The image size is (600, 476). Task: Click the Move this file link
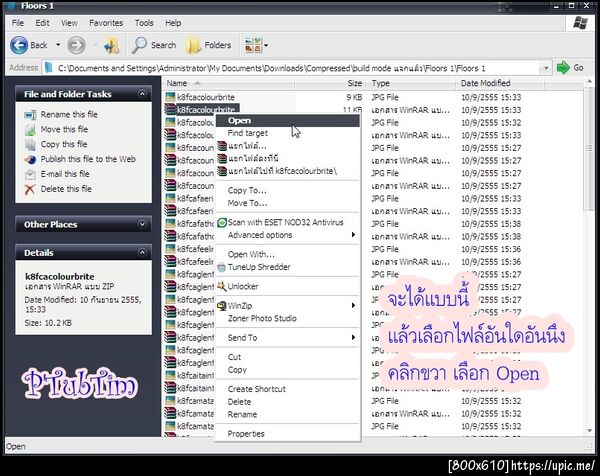(x=64, y=129)
